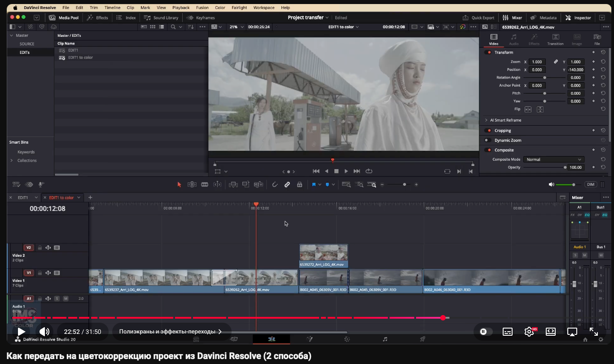Viewport: 614px width, 364px height.
Task: Open the Composite Mode dropdown showing Normal
Action: 553,159
